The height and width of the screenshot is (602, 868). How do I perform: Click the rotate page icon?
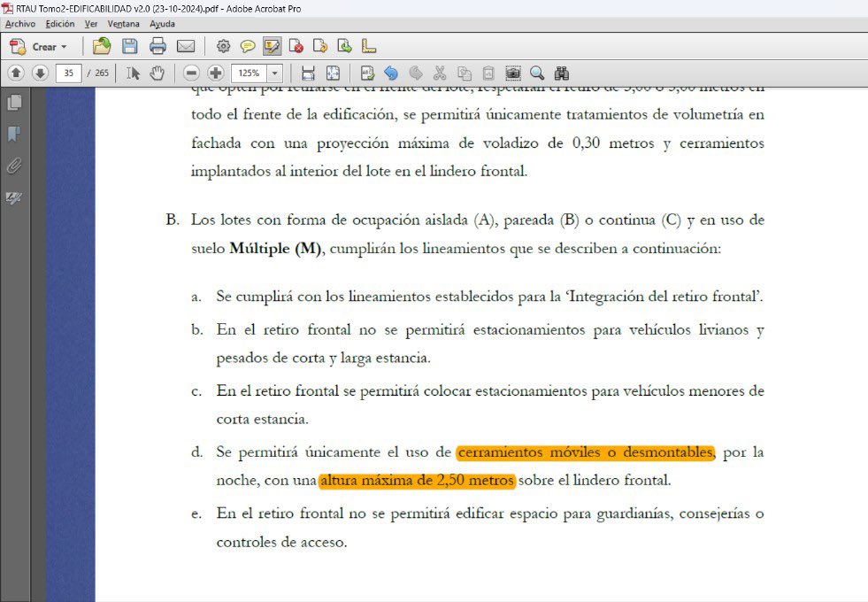click(320, 47)
